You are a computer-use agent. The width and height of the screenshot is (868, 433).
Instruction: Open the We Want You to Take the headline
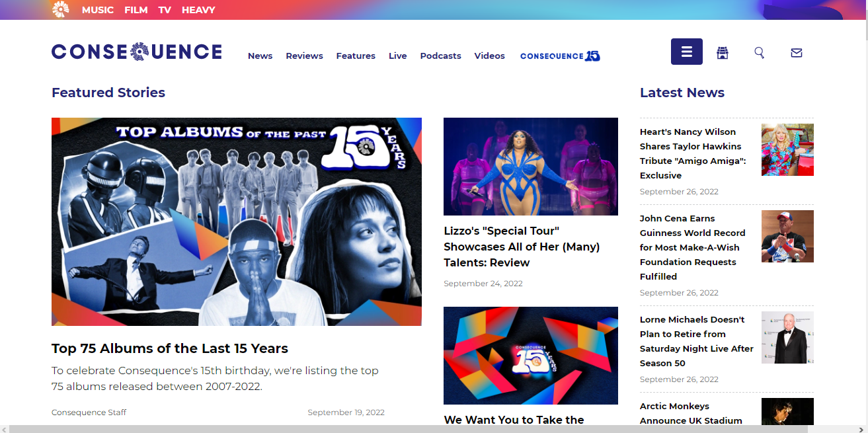(514, 420)
